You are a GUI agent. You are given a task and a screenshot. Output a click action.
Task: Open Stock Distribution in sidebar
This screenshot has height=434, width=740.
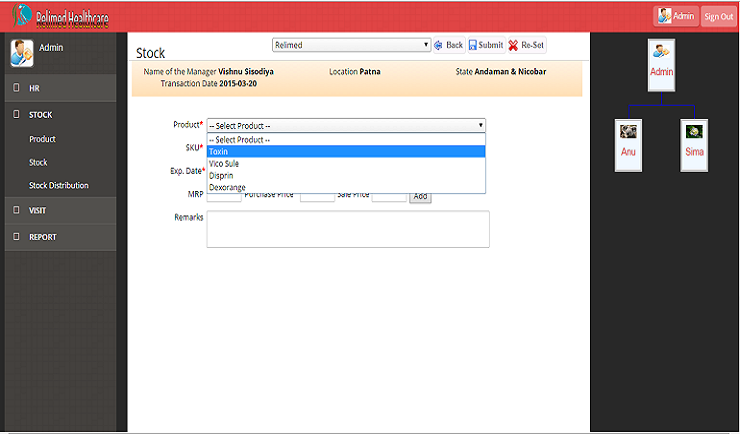coord(59,185)
